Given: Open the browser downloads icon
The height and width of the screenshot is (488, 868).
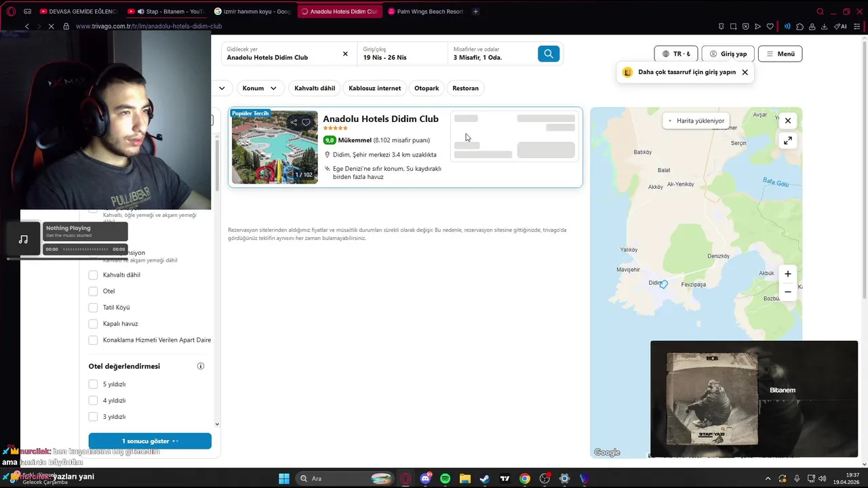Looking at the screenshot, I should click(824, 26).
